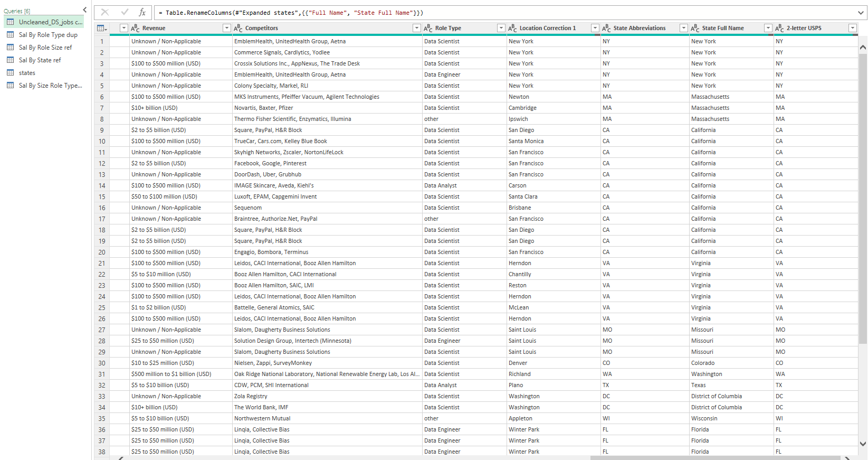The image size is (868, 460).
Task: Click the State Full Name data type icon
Action: [x=695, y=28]
